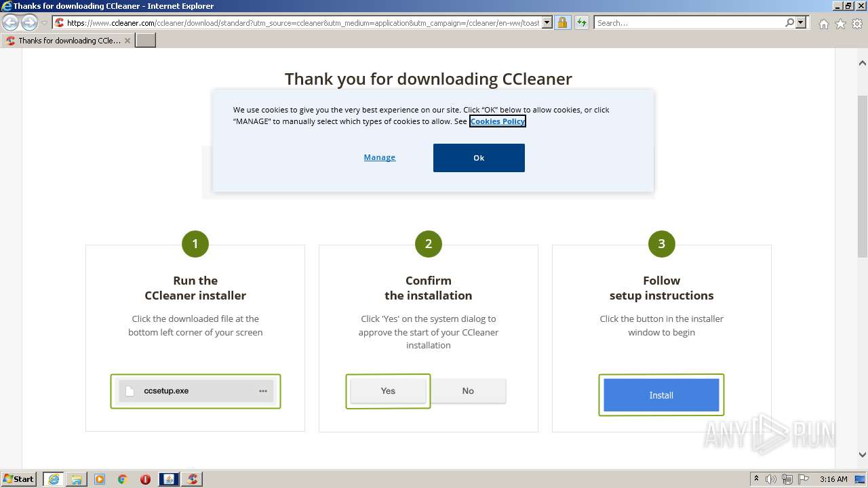Click the vertical scrollbar thumb

click(863, 176)
